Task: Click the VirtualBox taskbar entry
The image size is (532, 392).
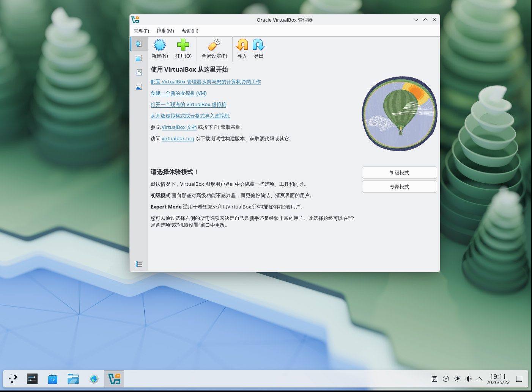Action: click(x=114, y=378)
